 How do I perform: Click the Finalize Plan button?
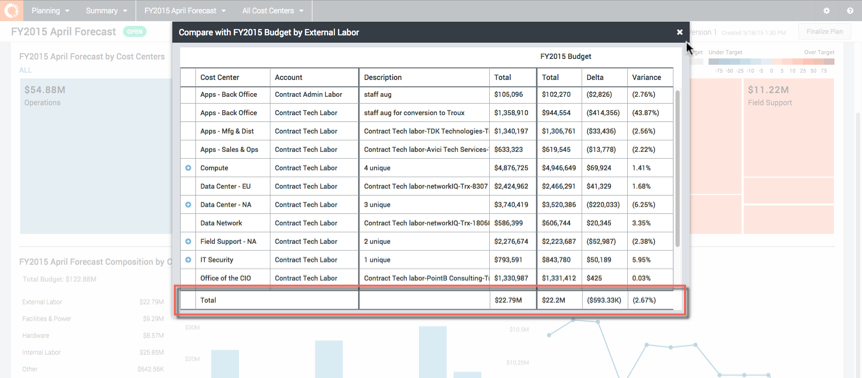coord(825,32)
